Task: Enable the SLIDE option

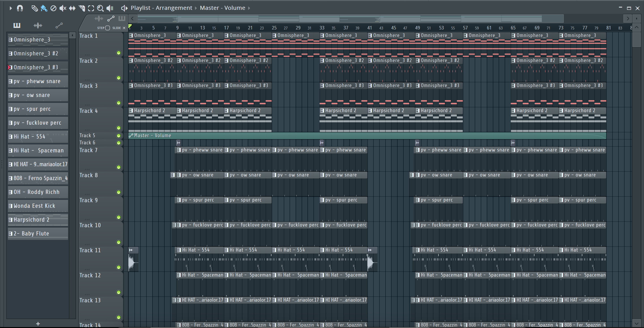Action: point(124,28)
